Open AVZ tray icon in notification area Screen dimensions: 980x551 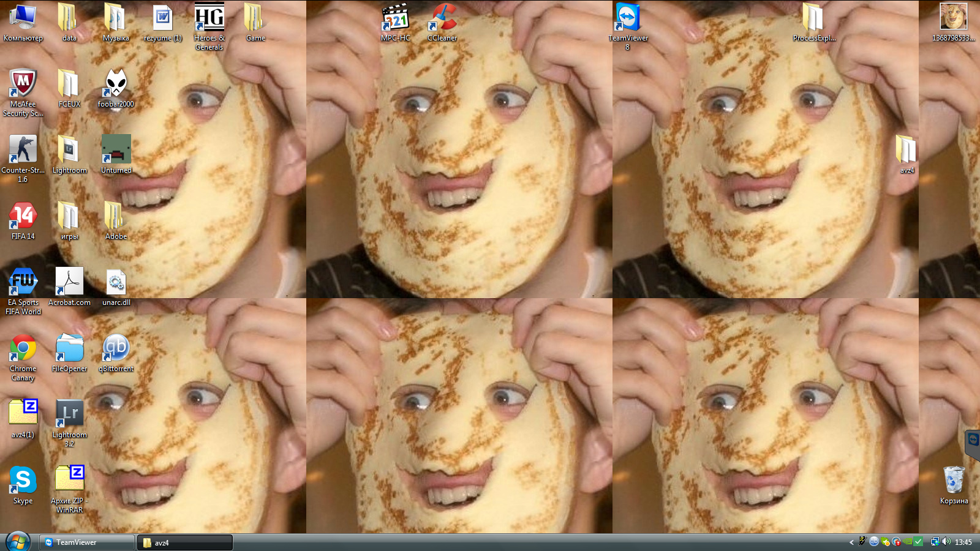863,541
